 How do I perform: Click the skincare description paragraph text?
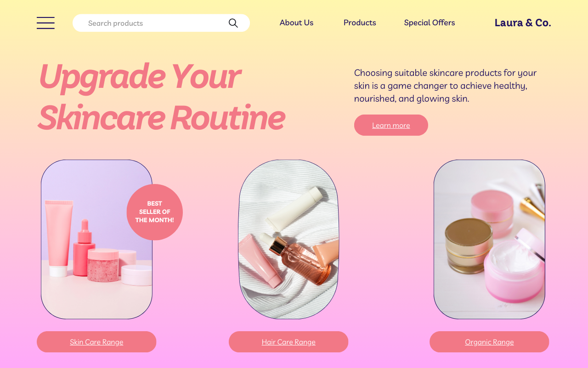tap(445, 86)
